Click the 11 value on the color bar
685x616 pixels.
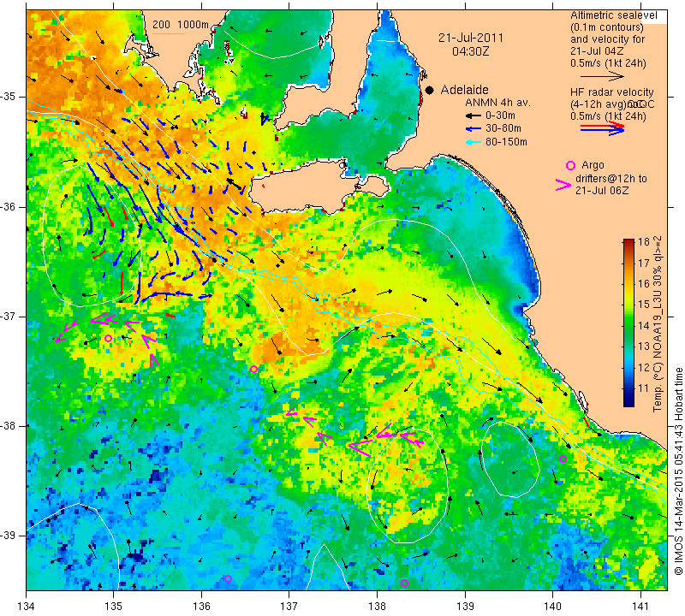pyautogui.click(x=644, y=388)
